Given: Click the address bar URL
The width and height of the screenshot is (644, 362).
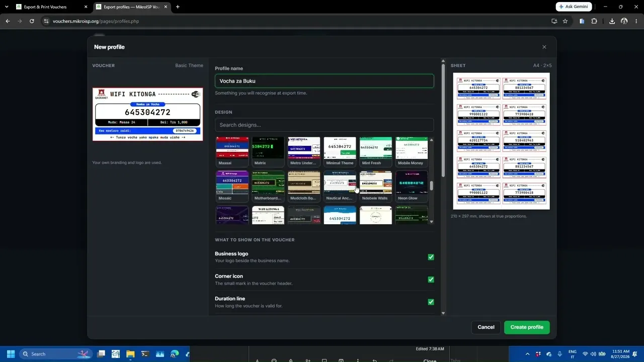Looking at the screenshot, I should tap(96, 21).
